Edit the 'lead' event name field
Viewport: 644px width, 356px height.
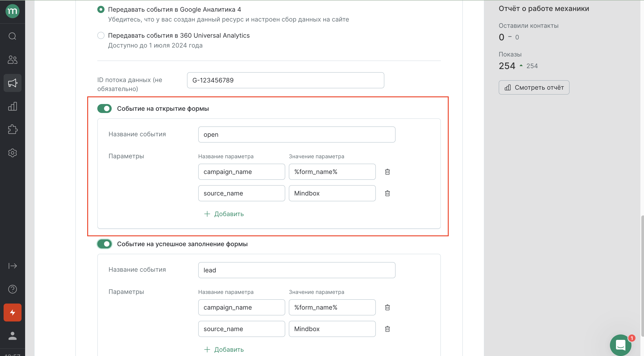pyautogui.click(x=297, y=270)
